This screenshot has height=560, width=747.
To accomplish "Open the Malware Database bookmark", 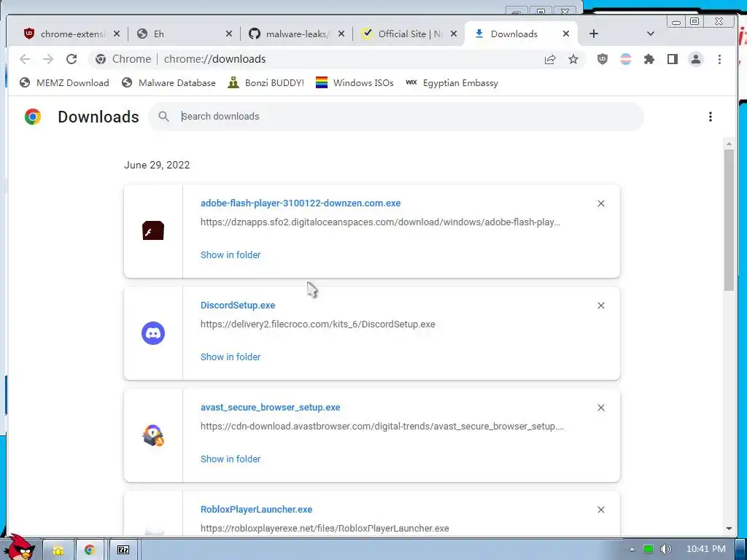I will click(x=169, y=83).
